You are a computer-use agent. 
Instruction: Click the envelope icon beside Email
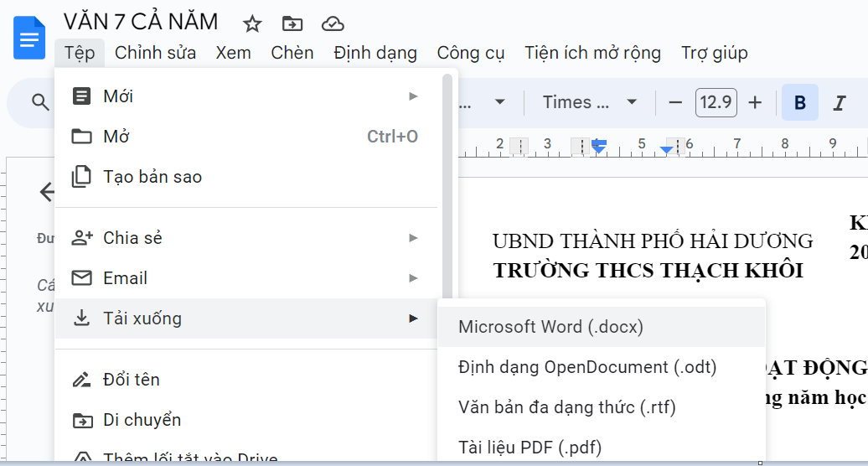[x=82, y=277]
